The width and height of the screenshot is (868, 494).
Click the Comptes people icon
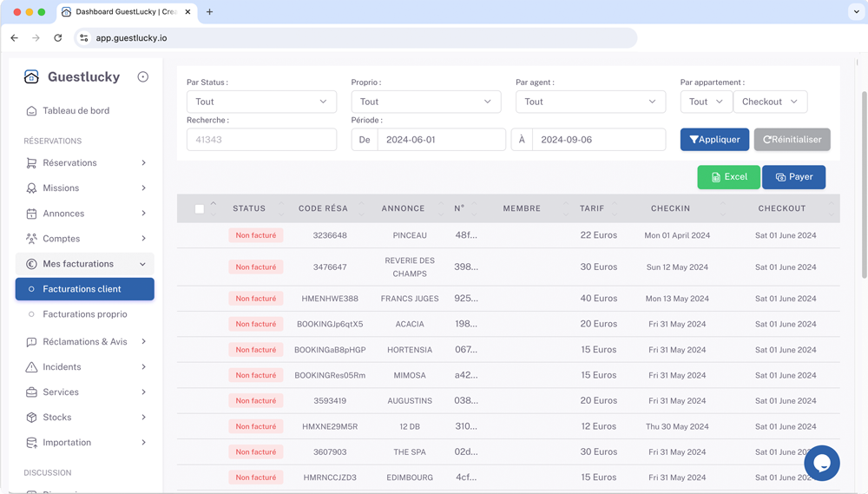pyautogui.click(x=31, y=239)
